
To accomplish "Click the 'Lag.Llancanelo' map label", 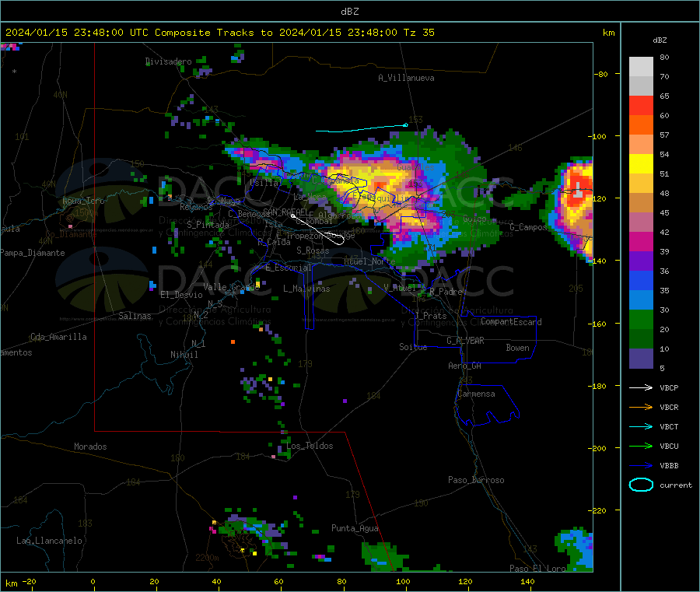I will [x=49, y=541].
